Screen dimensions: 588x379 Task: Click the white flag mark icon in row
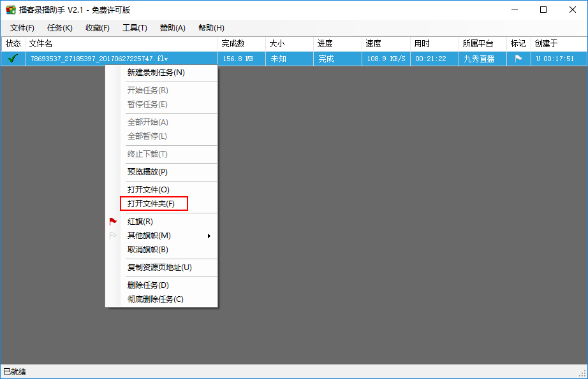coord(518,59)
